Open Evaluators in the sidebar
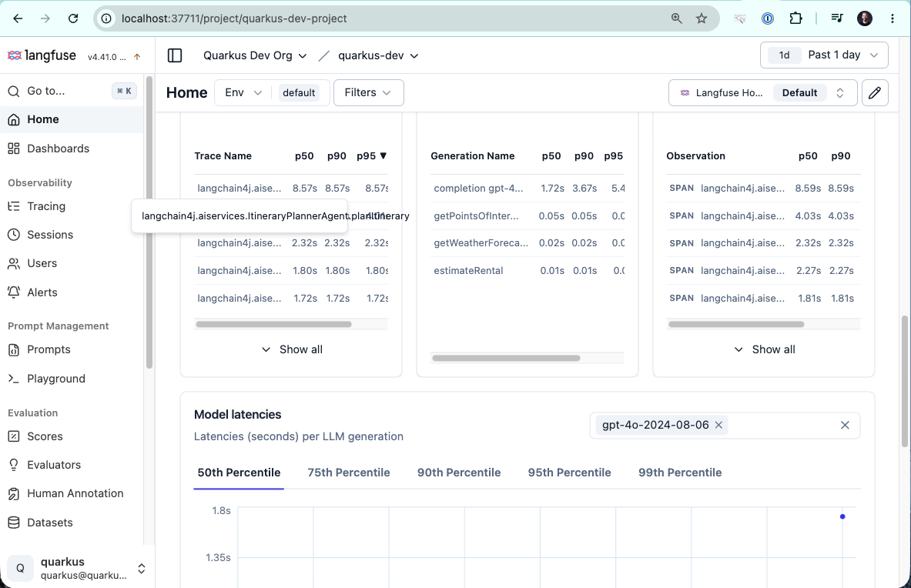Viewport: 911px width, 588px height. [72, 465]
